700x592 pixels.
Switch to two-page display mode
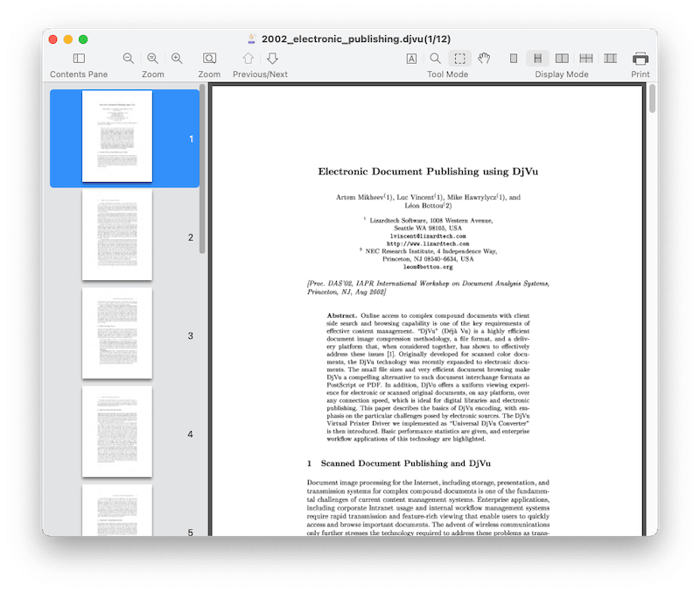tap(562, 59)
